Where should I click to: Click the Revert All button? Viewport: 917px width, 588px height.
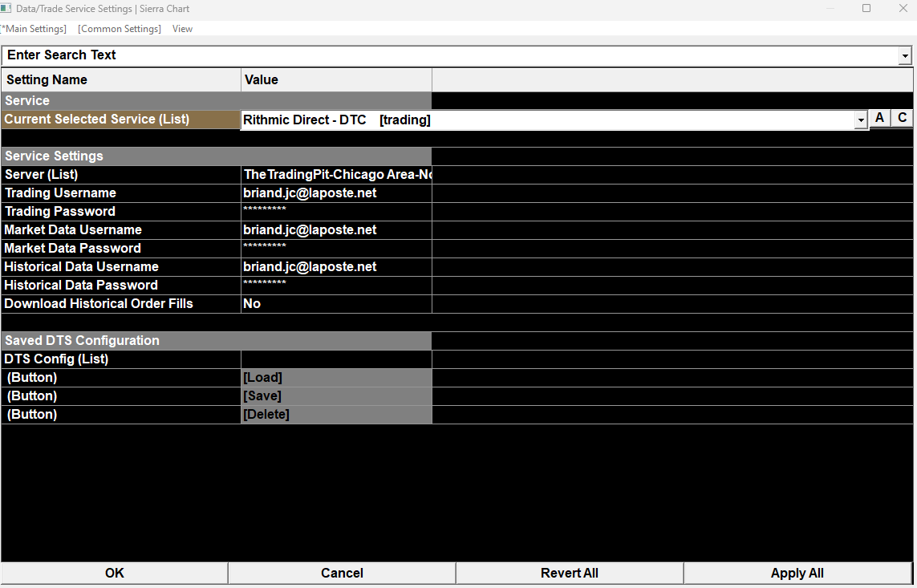(570, 574)
